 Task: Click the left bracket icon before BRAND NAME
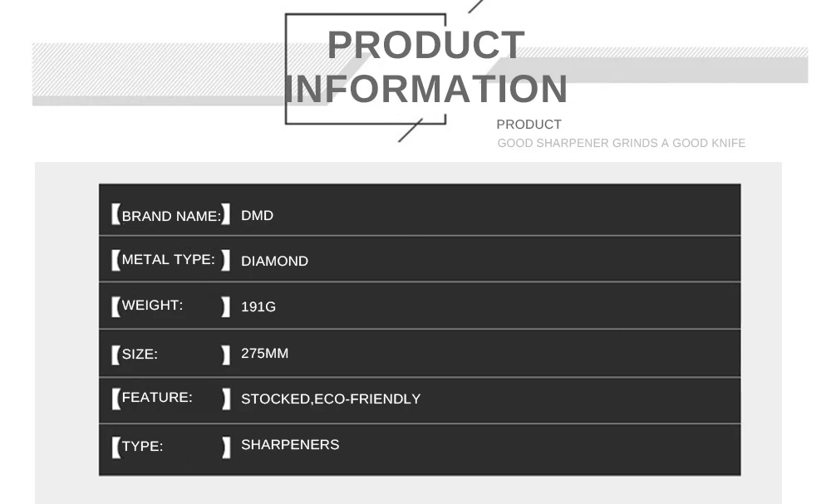[116, 214]
